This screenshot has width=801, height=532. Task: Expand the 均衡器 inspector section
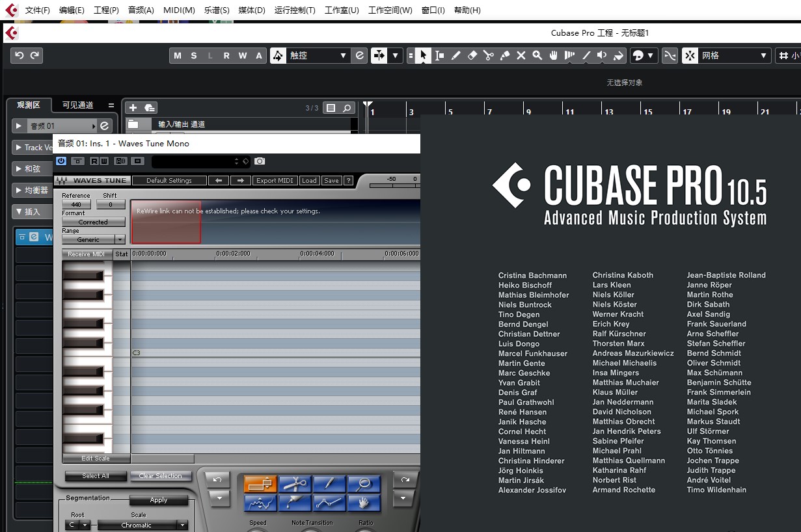pyautogui.click(x=33, y=190)
